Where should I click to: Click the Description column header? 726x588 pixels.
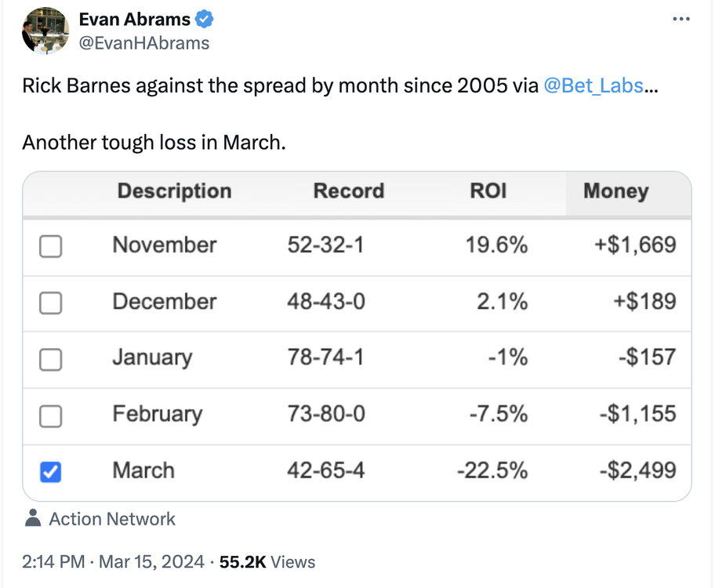pyautogui.click(x=174, y=191)
